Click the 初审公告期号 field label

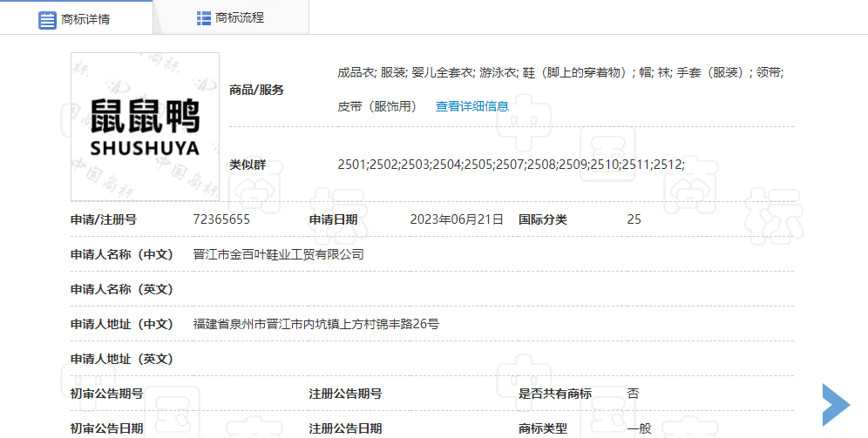(x=106, y=394)
